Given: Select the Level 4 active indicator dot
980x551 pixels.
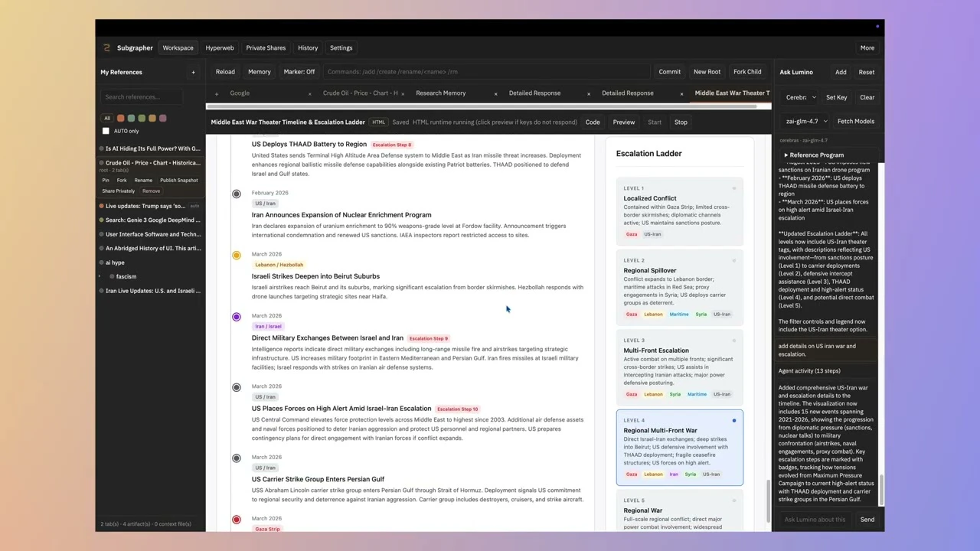Looking at the screenshot, I should click(x=733, y=420).
